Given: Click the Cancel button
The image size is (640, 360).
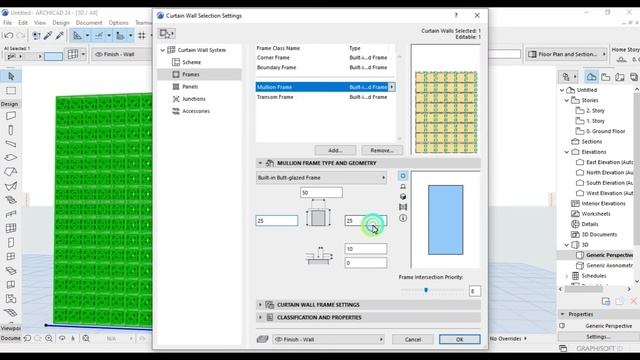Looking at the screenshot, I should pyautogui.click(x=413, y=339).
